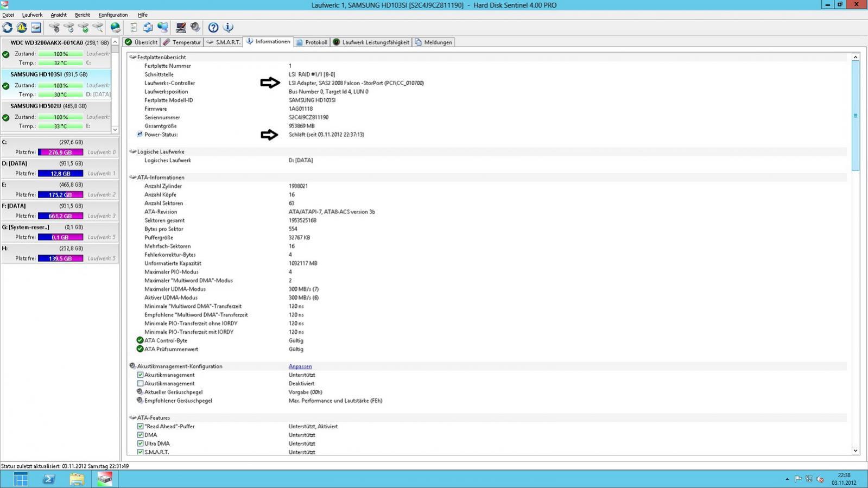Open the Bericht menu
The height and width of the screenshot is (488, 868).
83,15
